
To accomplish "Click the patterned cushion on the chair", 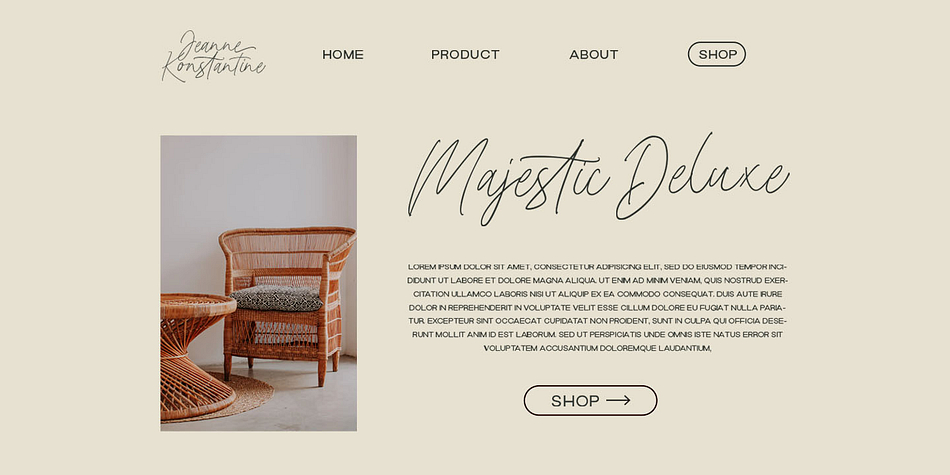I will click(x=276, y=298).
